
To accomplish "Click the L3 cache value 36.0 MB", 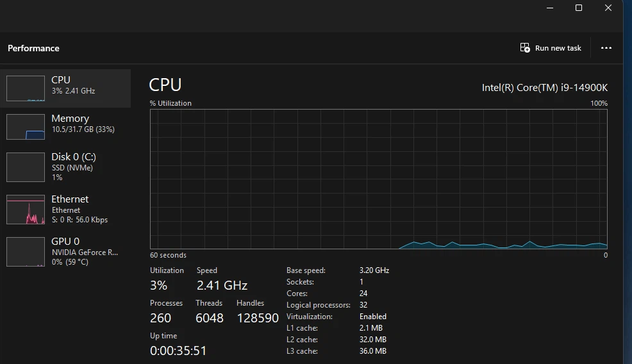I will (x=373, y=351).
